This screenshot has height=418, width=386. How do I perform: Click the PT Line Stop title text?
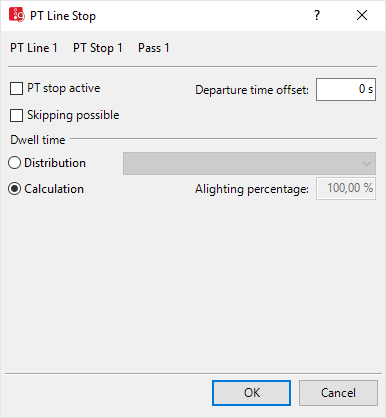[63, 16]
